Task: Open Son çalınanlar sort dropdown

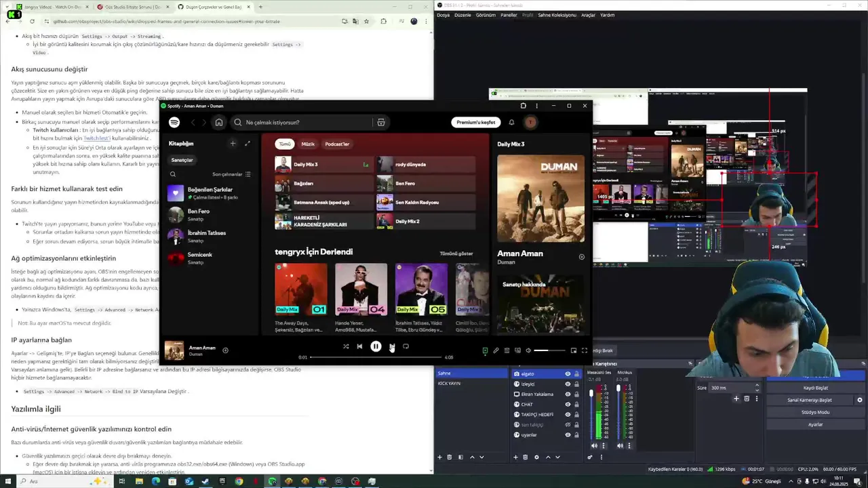Action: pyautogui.click(x=231, y=174)
